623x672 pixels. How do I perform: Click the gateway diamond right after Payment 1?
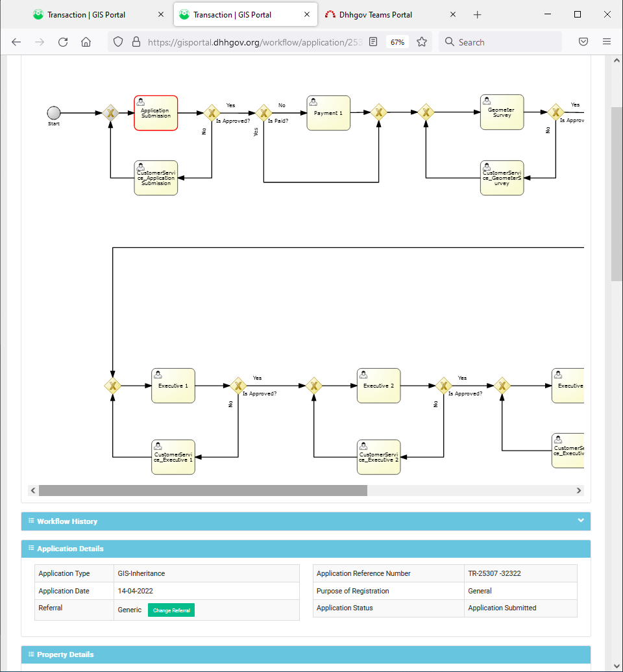(x=379, y=113)
